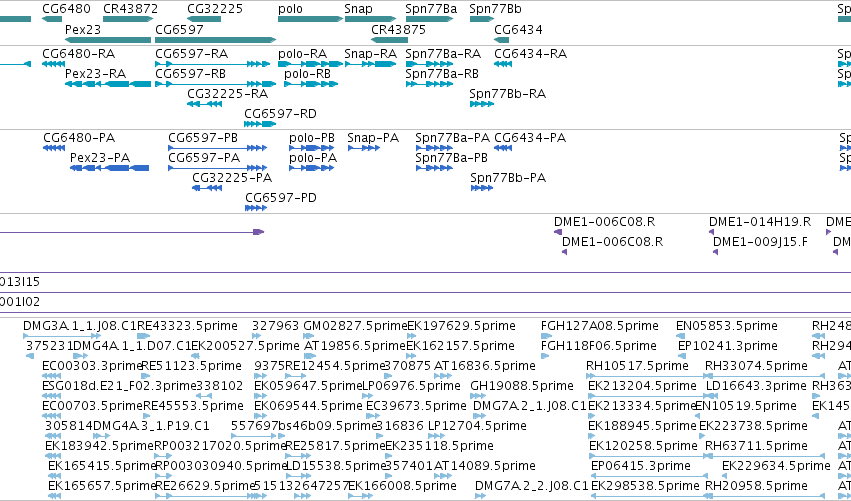Click the EN05853.5prime EST label

pos(727,326)
